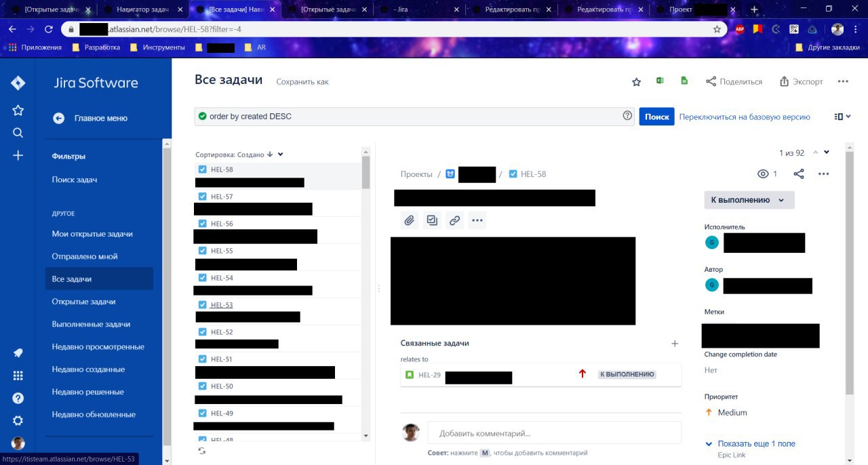Select Все задачи filter in sidebar
Image resolution: width=868 pixels, height=465 pixels.
pos(99,279)
